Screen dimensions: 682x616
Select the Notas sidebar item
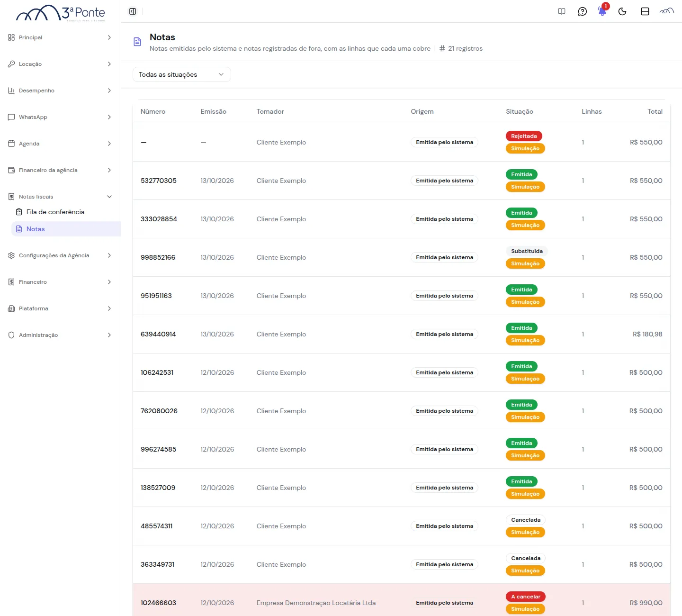click(66, 229)
